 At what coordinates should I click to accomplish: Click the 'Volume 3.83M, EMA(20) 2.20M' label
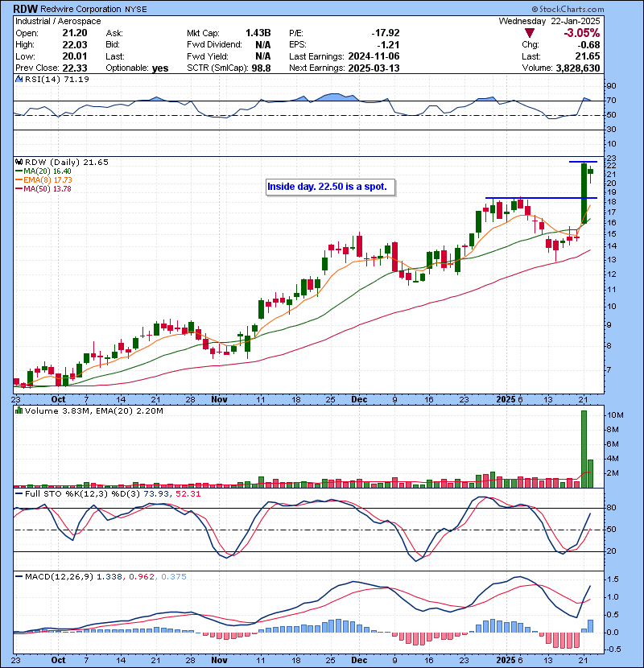(93, 410)
